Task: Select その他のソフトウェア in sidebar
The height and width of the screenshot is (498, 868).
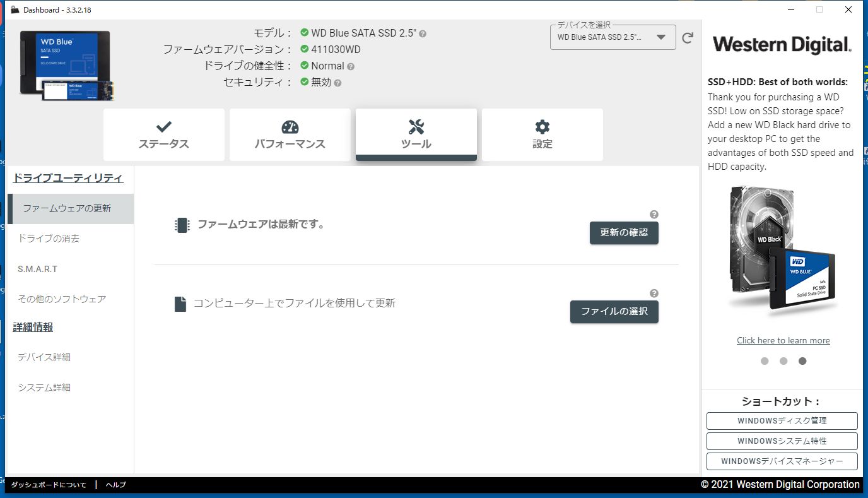Action: click(71, 299)
